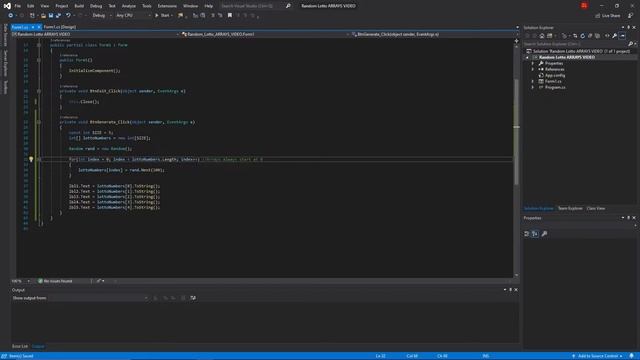Open the View menu
The image size is (640, 360).
44,6
